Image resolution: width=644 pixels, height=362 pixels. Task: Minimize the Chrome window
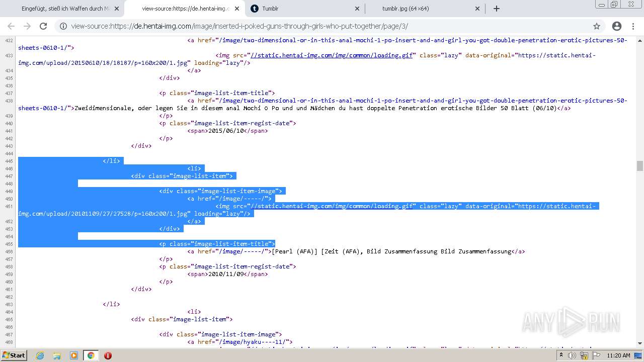(x=602, y=4)
